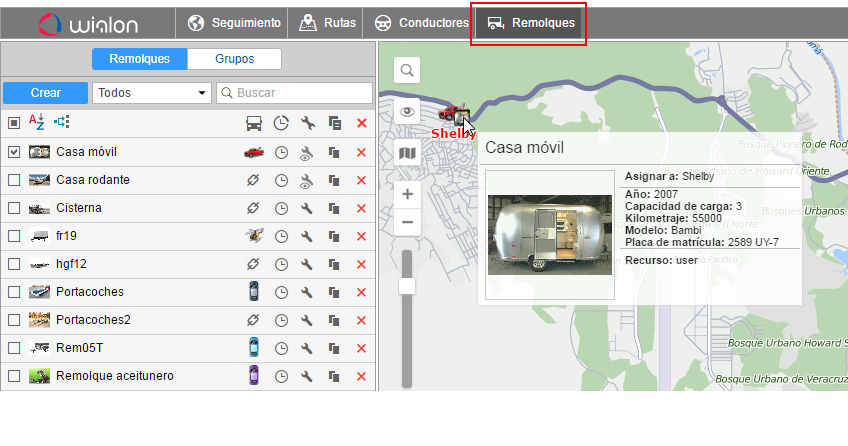Click the delete X for Cisterna
848x446 pixels.
click(361, 208)
